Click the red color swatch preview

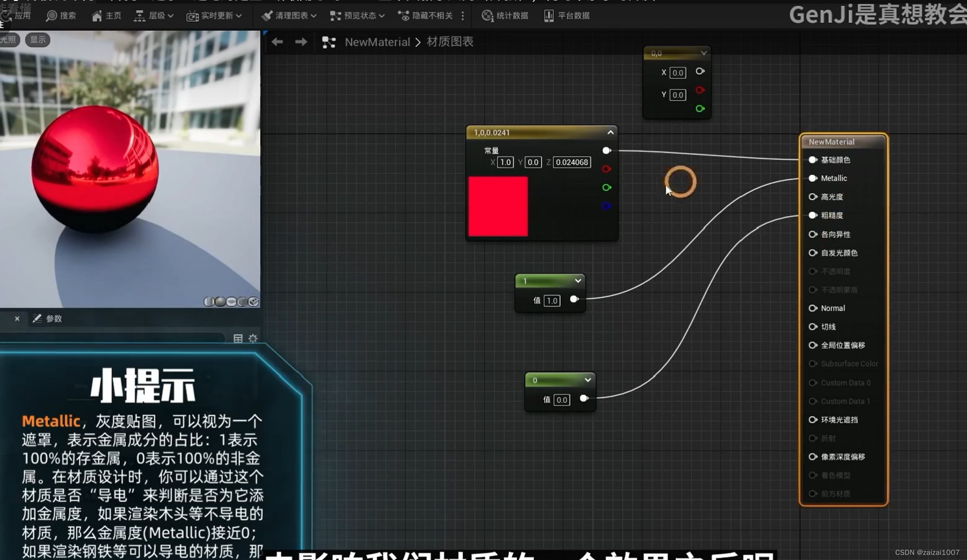coord(498,207)
